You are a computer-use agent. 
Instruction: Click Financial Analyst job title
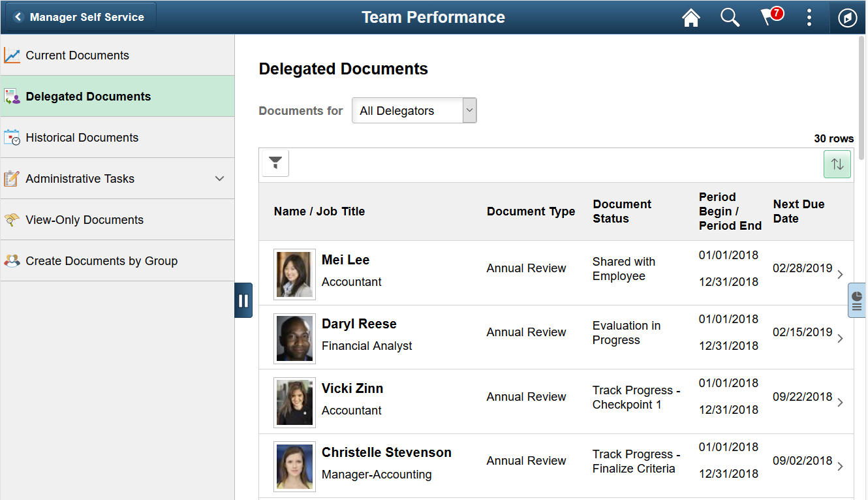point(367,346)
